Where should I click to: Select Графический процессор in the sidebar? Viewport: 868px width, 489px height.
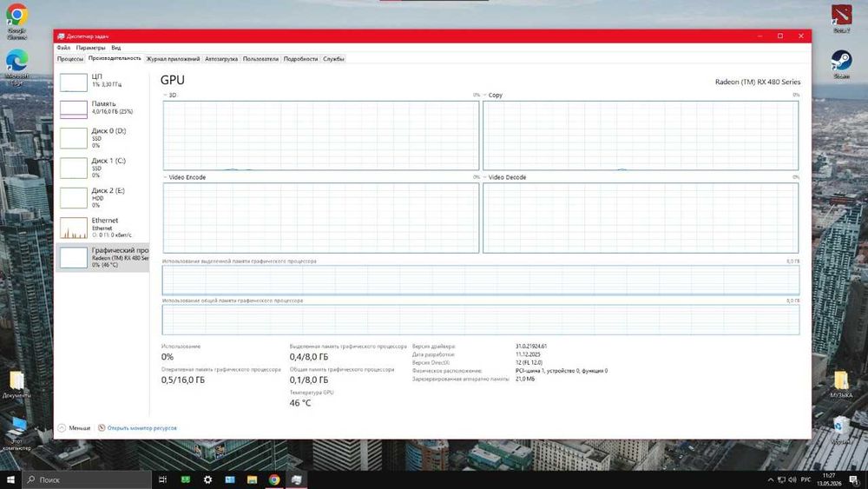tap(102, 257)
